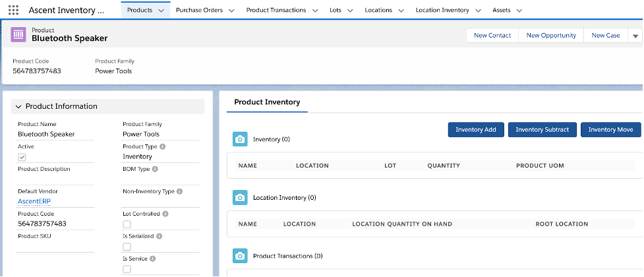This screenshot has height=277, width=644.
Task: Enable the Lot Controlled checkbox
Action: click(x=127, y=225)
